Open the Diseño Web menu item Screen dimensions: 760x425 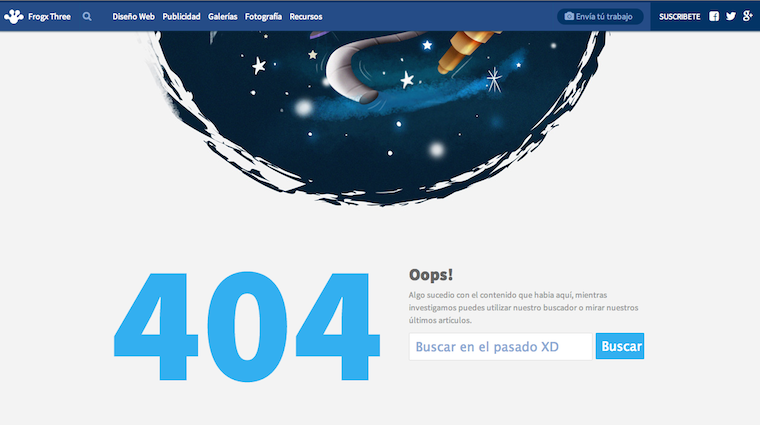click(x=133, y=17)
